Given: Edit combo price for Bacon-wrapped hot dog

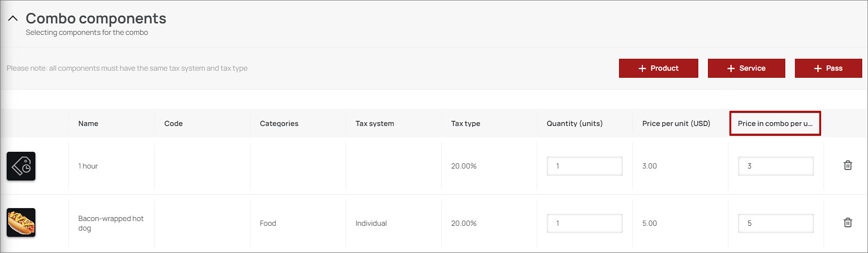Looking at the screenshot, I should (775, 223).
